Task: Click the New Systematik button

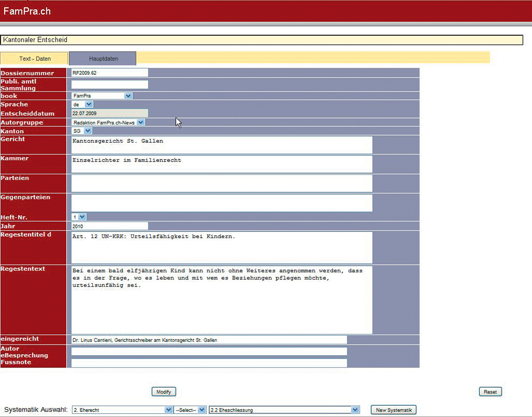Action: [x=393, y=410]
